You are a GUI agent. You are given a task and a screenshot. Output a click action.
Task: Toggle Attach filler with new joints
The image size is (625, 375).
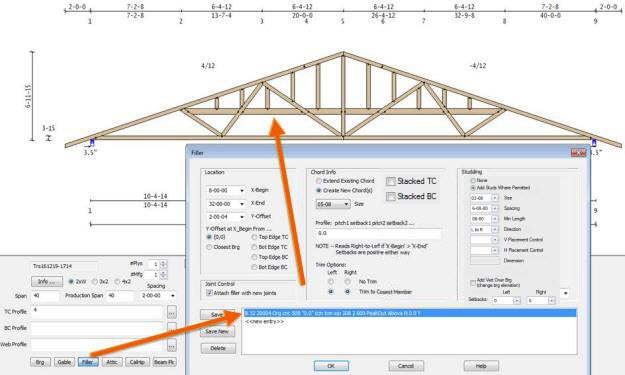[x=209, y=293]
